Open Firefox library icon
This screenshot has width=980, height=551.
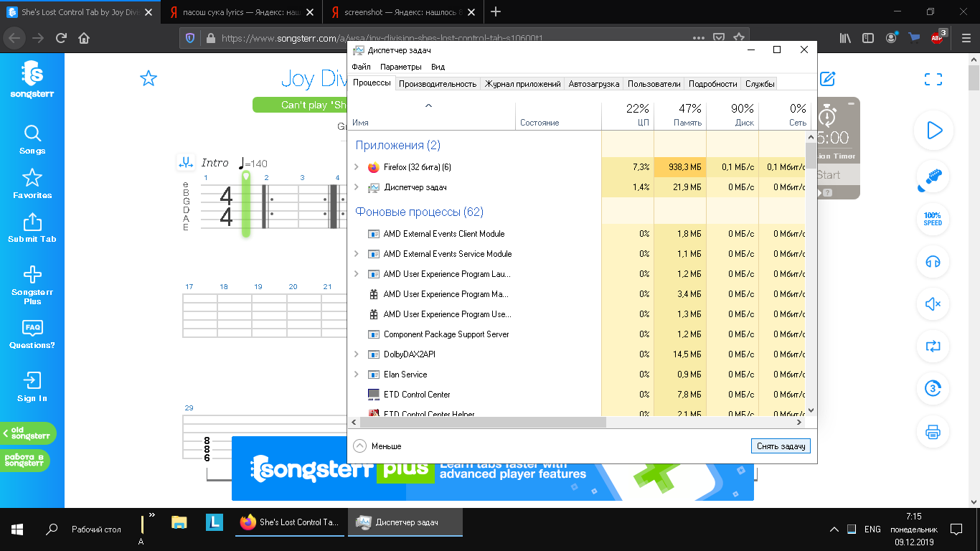[846, 38]
